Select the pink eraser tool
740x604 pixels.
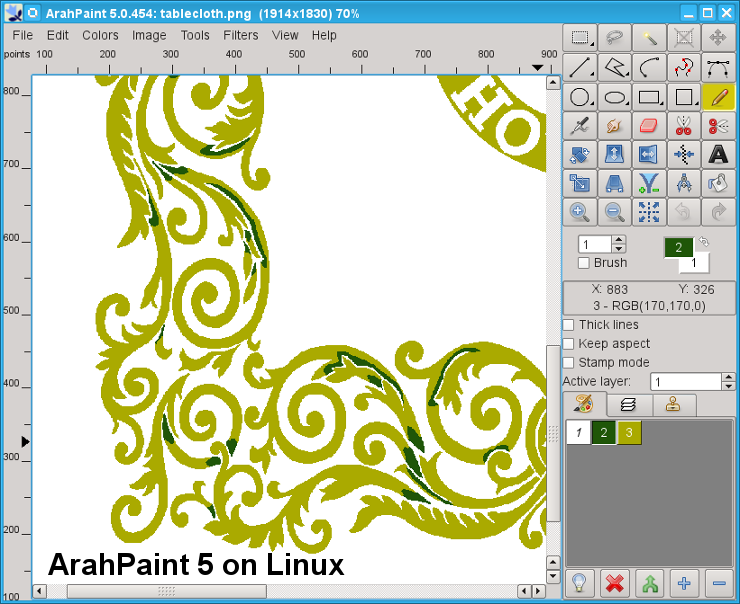point(649,126)
